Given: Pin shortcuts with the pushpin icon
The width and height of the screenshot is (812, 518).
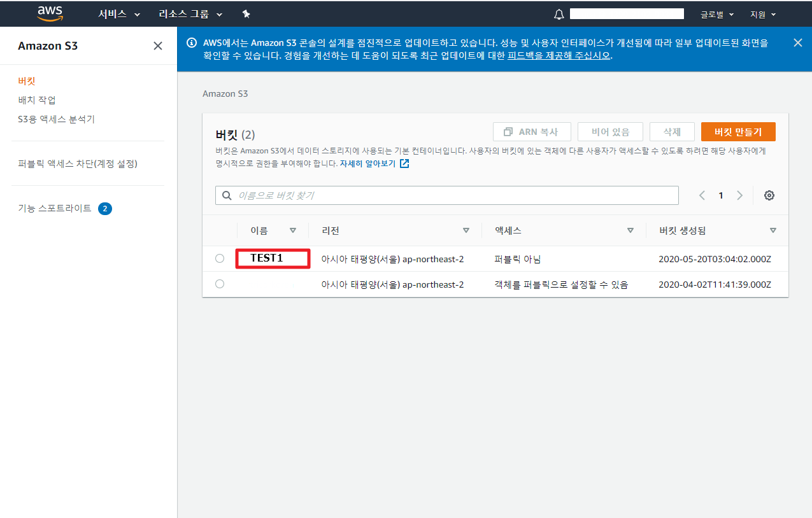Looking at the screenshot, I should pos(246,14).
